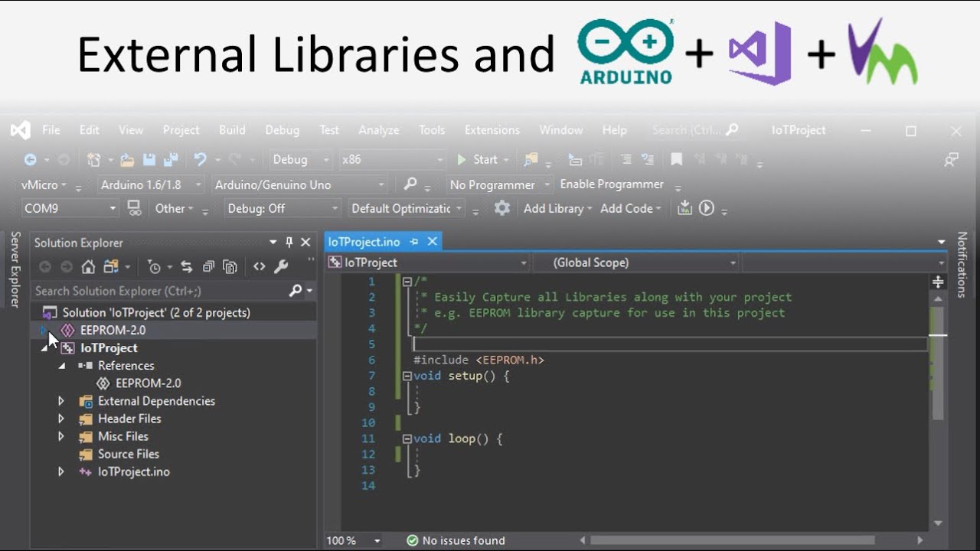Click No issues found in the status bar
The height and width of the screenshot is (551, 980).
pyautogui.click(x=456, y=540)
